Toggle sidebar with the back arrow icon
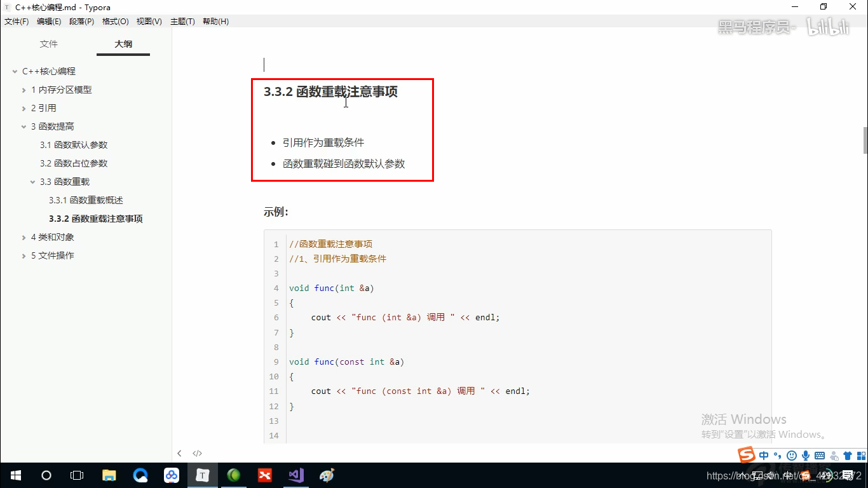 [179, 453]
